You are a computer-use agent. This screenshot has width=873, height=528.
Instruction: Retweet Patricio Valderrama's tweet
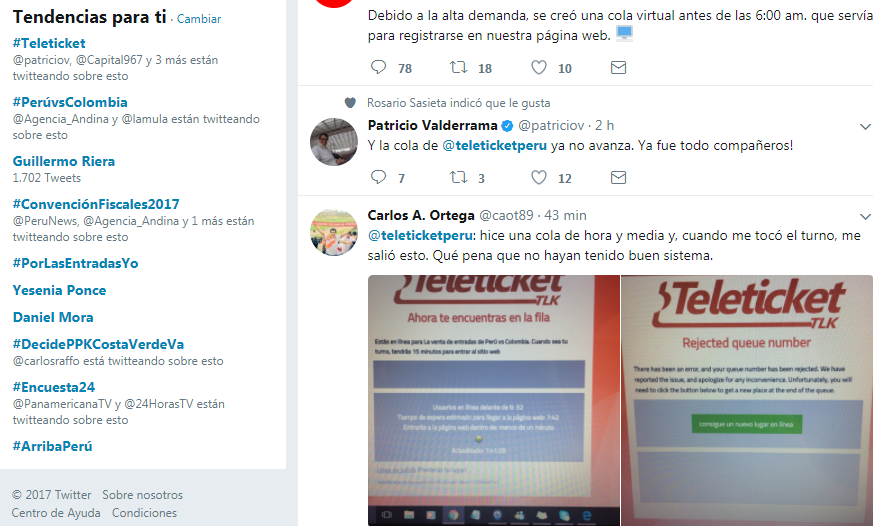(458, 178)
